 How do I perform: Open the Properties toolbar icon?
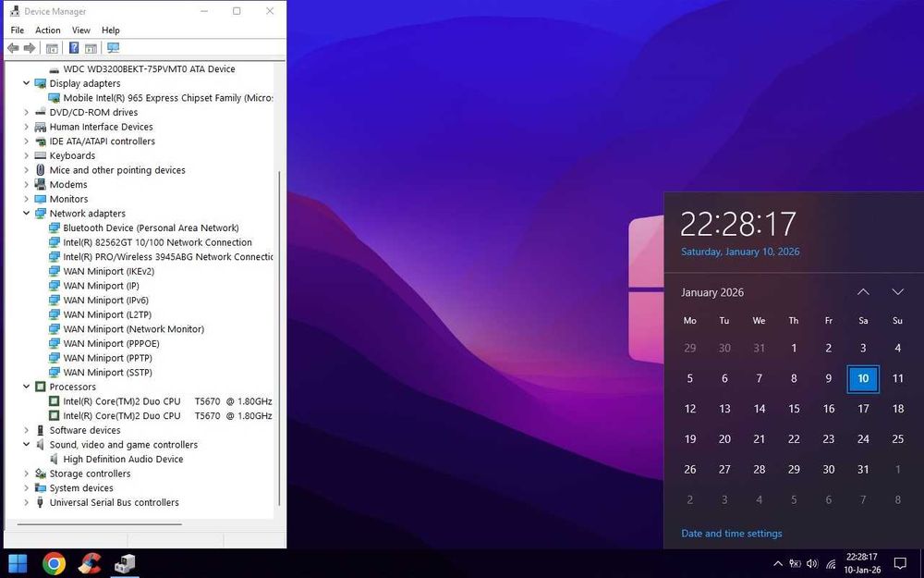click(52, 48)
